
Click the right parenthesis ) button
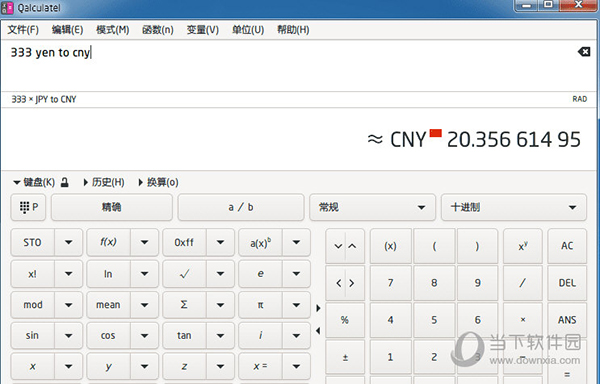[x=478, y=246]
